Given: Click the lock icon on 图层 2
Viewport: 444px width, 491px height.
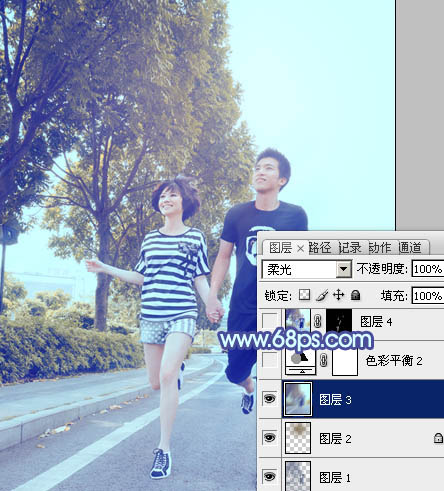Looking at the screenshot, I should pyautogui.click(x=438, y=438).
